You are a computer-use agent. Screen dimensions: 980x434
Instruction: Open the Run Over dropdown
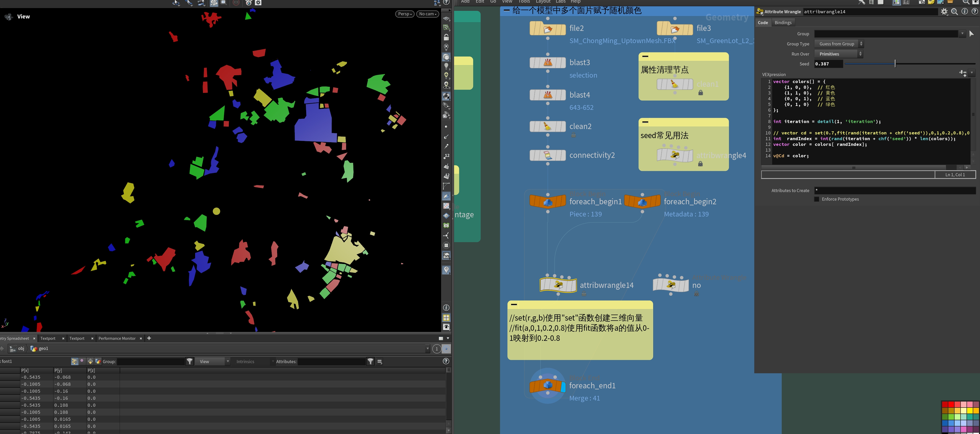click(x=839, y=54)
